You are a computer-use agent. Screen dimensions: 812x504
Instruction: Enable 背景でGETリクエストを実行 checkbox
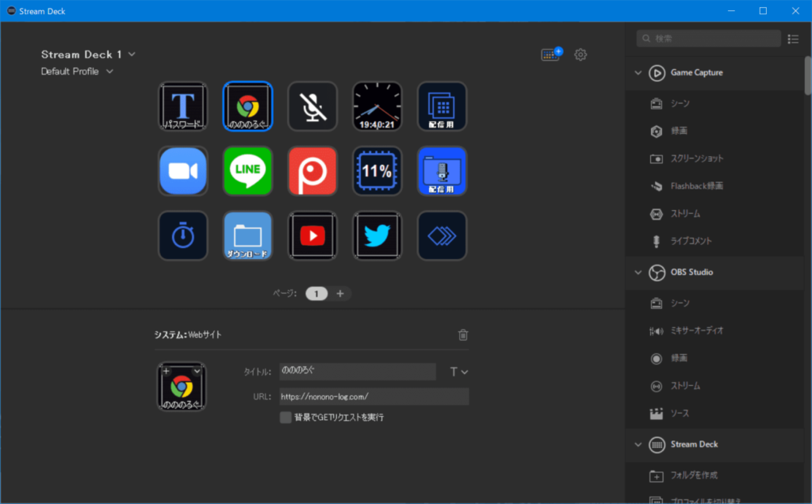(x=285, y=417)
